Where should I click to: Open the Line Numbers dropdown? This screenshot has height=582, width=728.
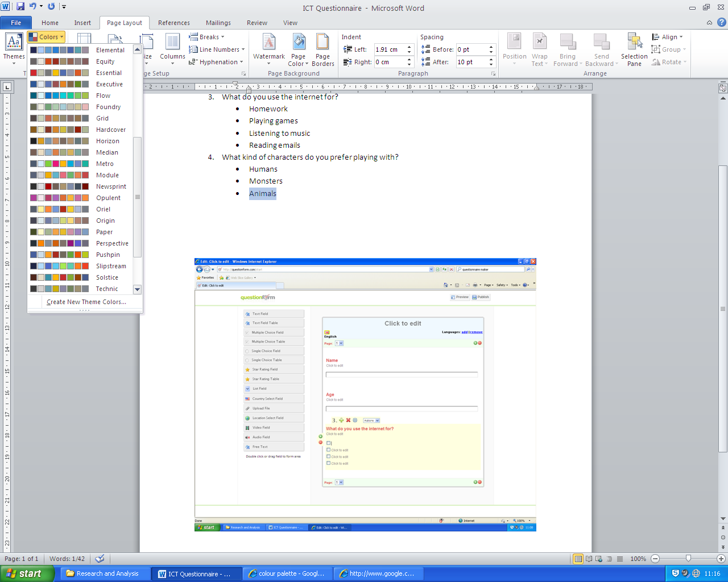pos(217,49)
